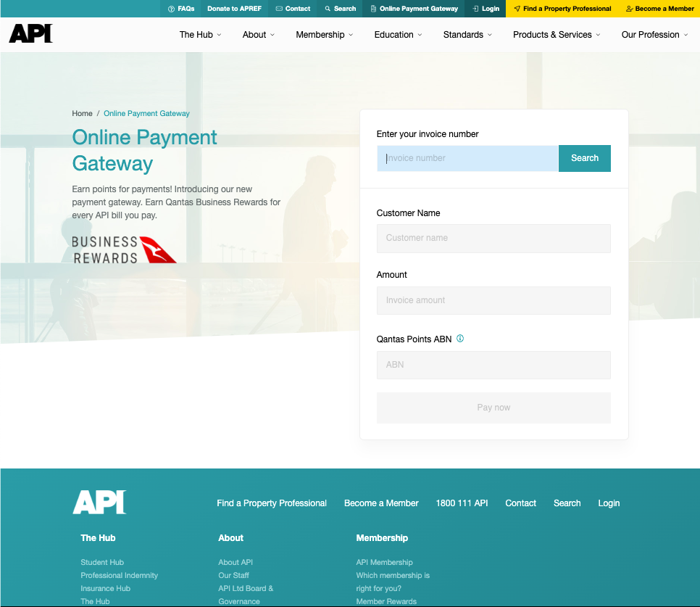Open the Products & Services navigation item
The image size is (700, 607).
point(552,35)
